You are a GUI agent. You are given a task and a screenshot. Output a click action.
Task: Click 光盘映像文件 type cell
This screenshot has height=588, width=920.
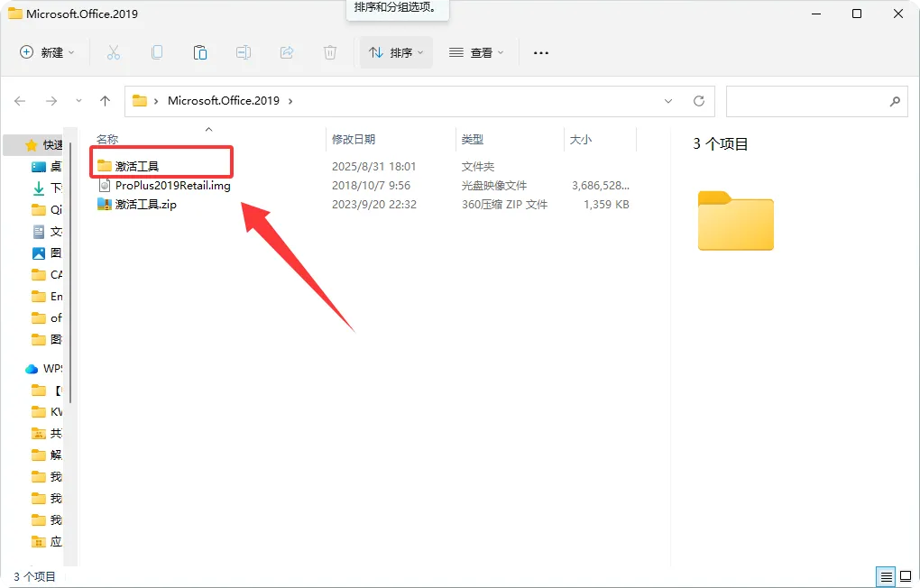coord(494,186)
